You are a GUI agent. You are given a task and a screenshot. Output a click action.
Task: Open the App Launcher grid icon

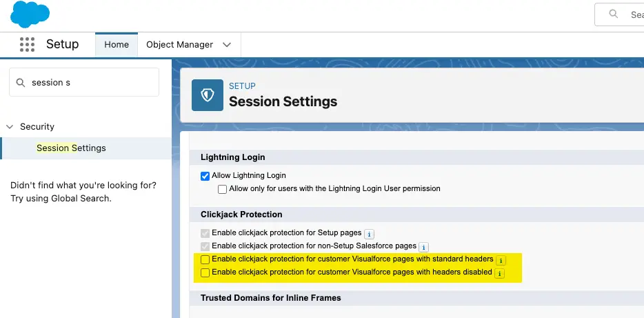tap(27, 45)
